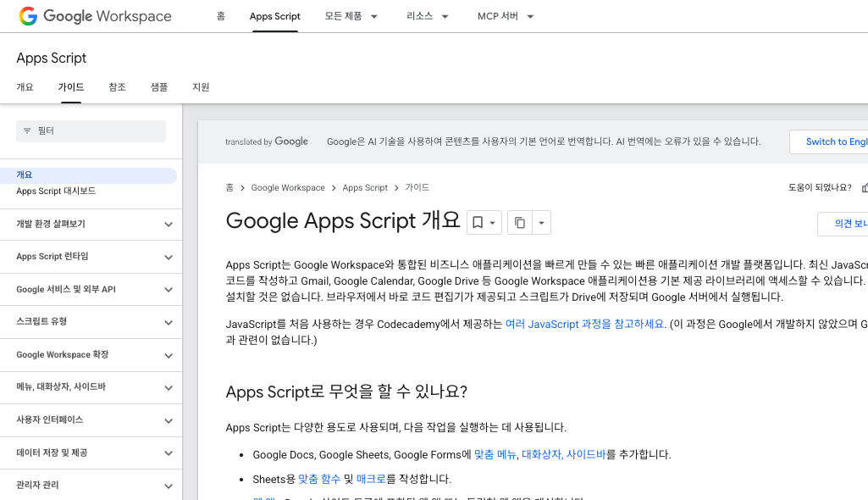The image size is (868, 500).
Task: Open the 맞춤 함수 link
Action: [x=319, y=479]
